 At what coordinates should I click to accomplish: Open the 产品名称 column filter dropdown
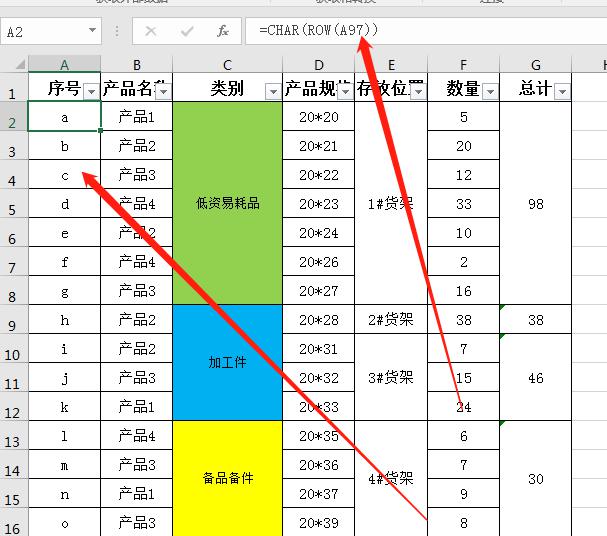pos(163,92)
